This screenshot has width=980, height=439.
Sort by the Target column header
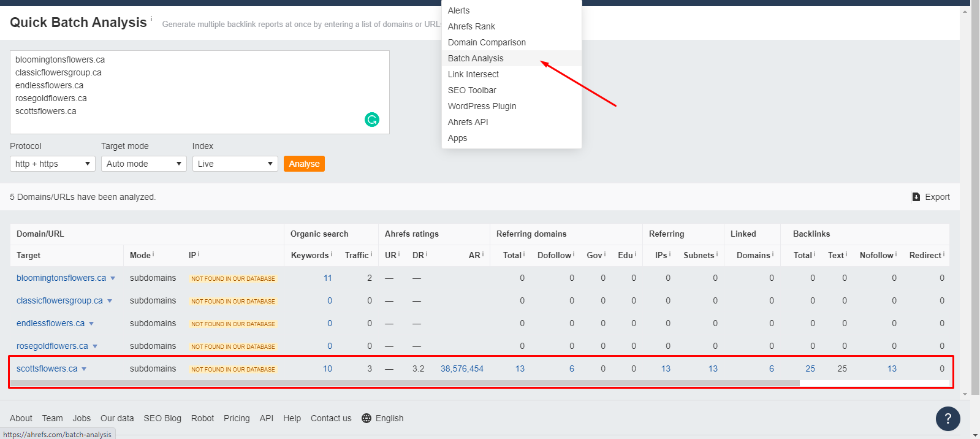tap(28, 255)
